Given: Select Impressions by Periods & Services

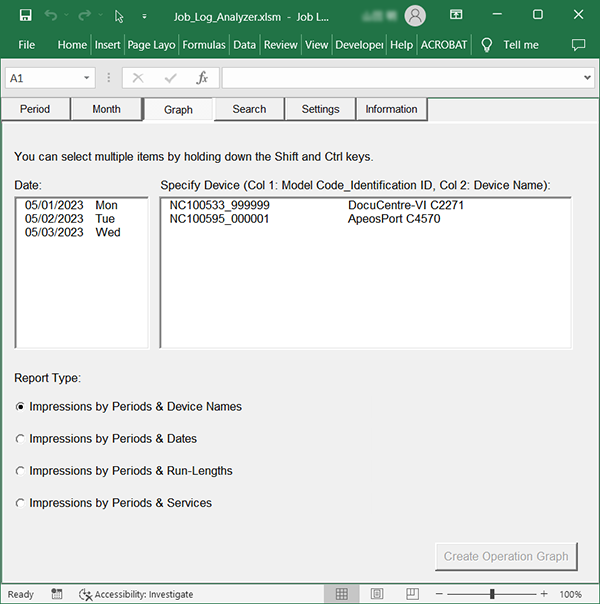Looking at the screenshot, I should (x=113, y=503).
